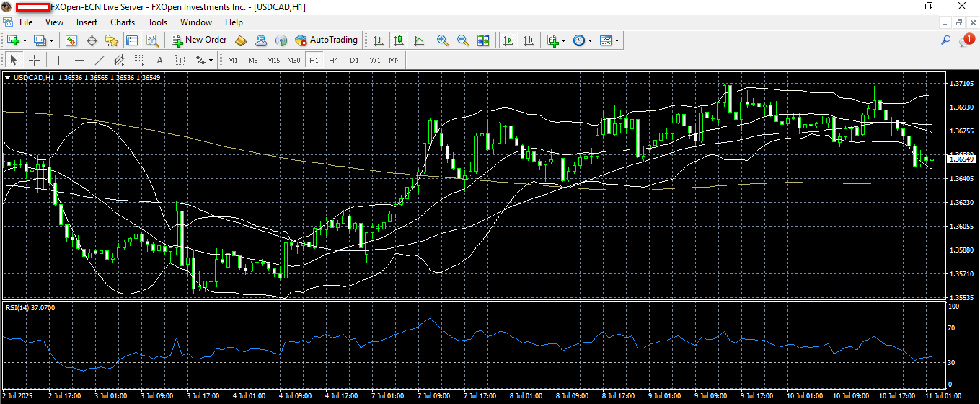This screenshot has width=980, height=404.
Task: Open the Insert menu
Action: pyautogui.click(x=87, y=22)
